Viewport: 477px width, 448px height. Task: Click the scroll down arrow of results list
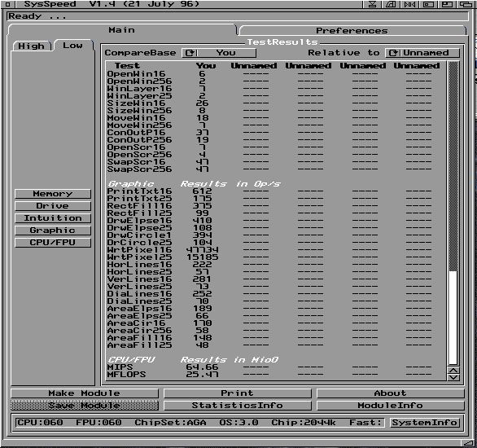[x=453, y=377]
